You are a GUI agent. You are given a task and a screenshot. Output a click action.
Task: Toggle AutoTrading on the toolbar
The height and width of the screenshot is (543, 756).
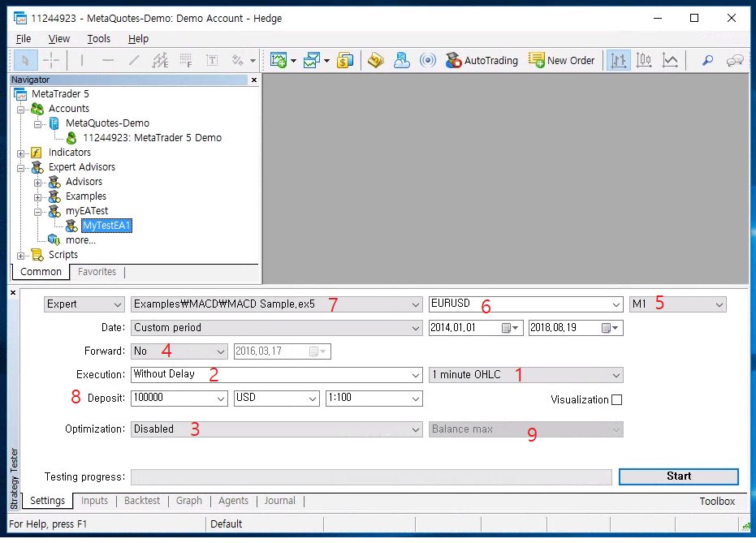point(482,61)
